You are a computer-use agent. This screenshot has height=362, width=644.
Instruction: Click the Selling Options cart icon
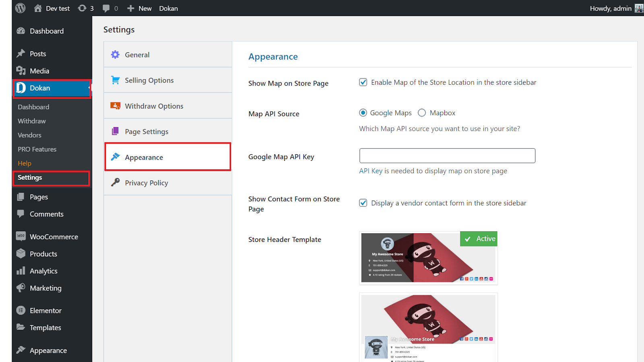point(116,80)
